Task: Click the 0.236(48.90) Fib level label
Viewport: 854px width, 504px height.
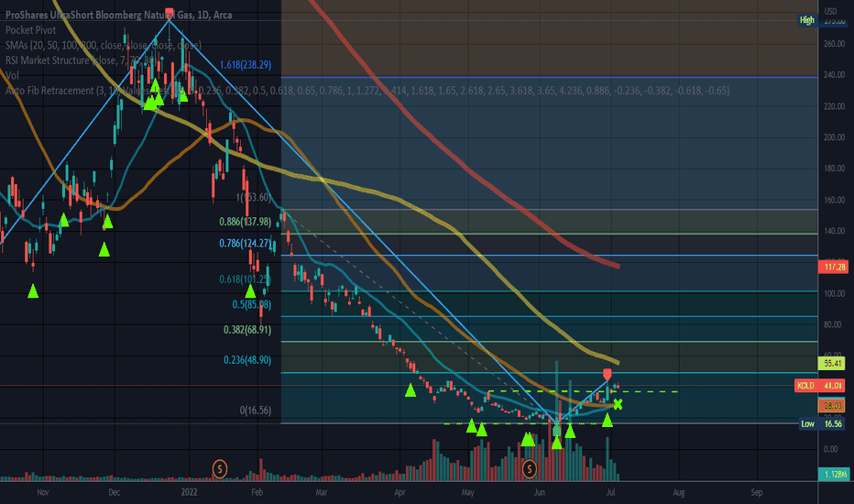Action: coord(247,360)
